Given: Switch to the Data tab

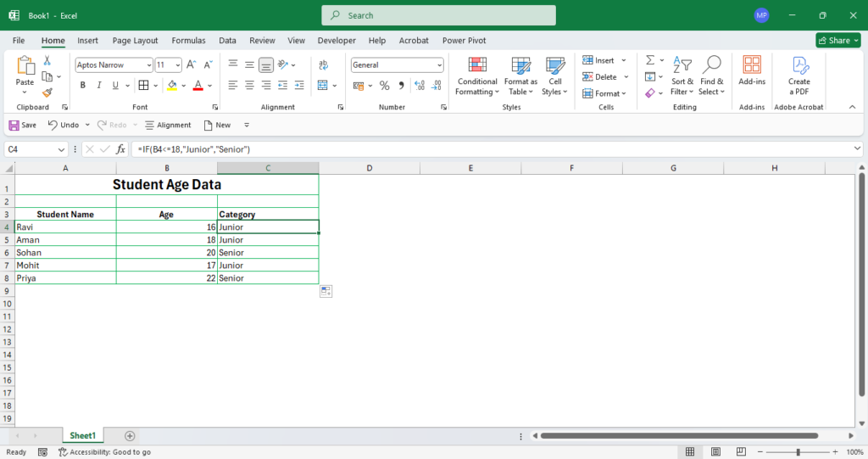Looking at the screenshot, I should pyautogui.click(x=227, y=41).
